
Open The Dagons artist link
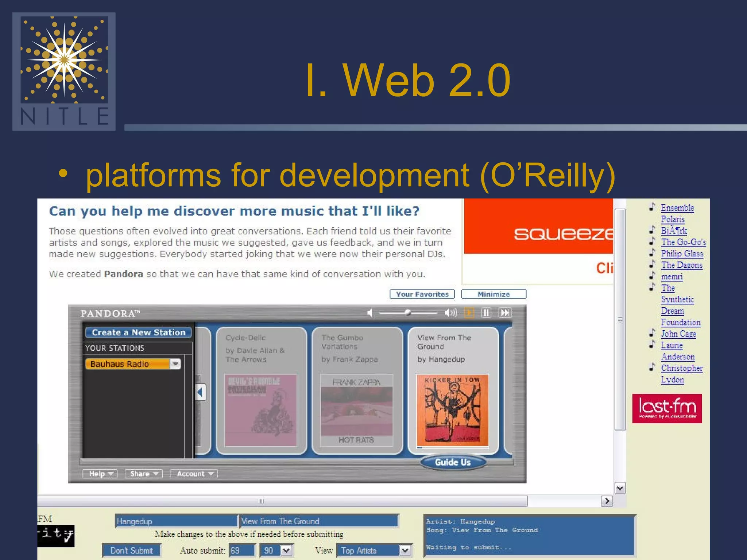[682, 265]
